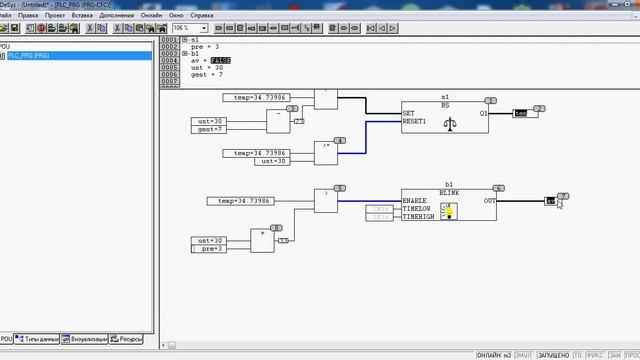640x360 pixels.
Task: Select PLC_PRG (PRG) in the POU tree
Action: [79, 56]
